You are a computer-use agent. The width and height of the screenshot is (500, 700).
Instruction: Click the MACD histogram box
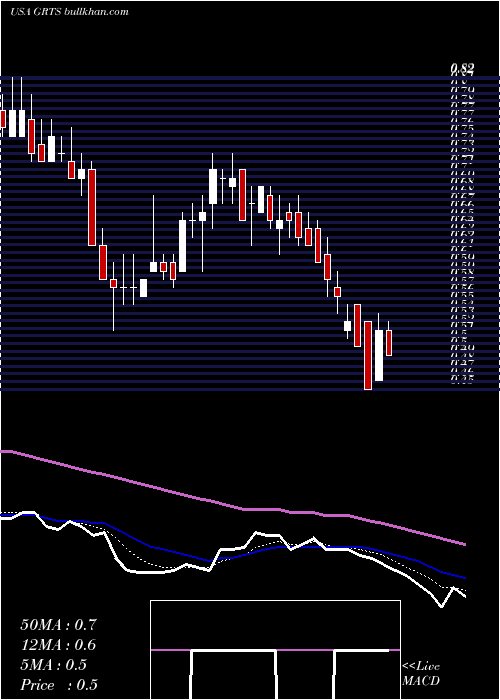(x=275, y=650)
